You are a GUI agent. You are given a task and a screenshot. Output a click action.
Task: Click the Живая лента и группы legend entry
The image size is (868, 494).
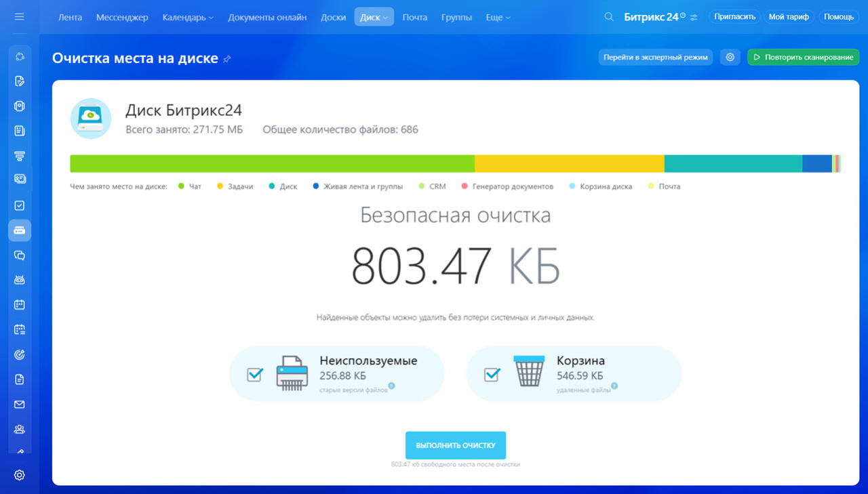(357, 186)
